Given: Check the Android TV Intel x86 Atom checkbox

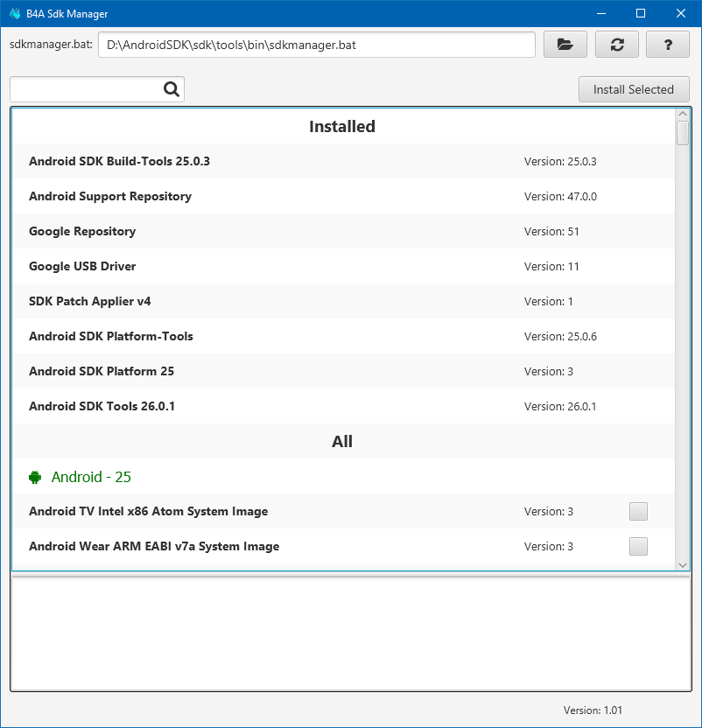Looking at the screenshot, I should pyautogui.click(x=638, y=511).
